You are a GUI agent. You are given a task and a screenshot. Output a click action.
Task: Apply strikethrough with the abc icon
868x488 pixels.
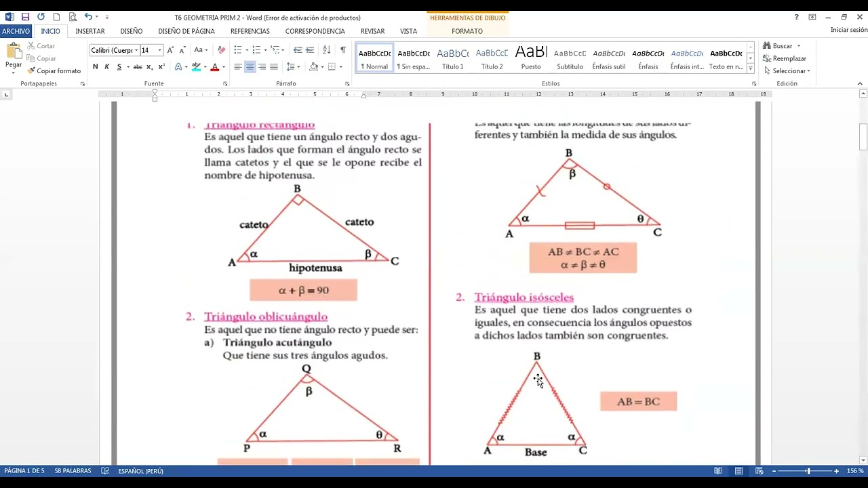pos(138,66)
